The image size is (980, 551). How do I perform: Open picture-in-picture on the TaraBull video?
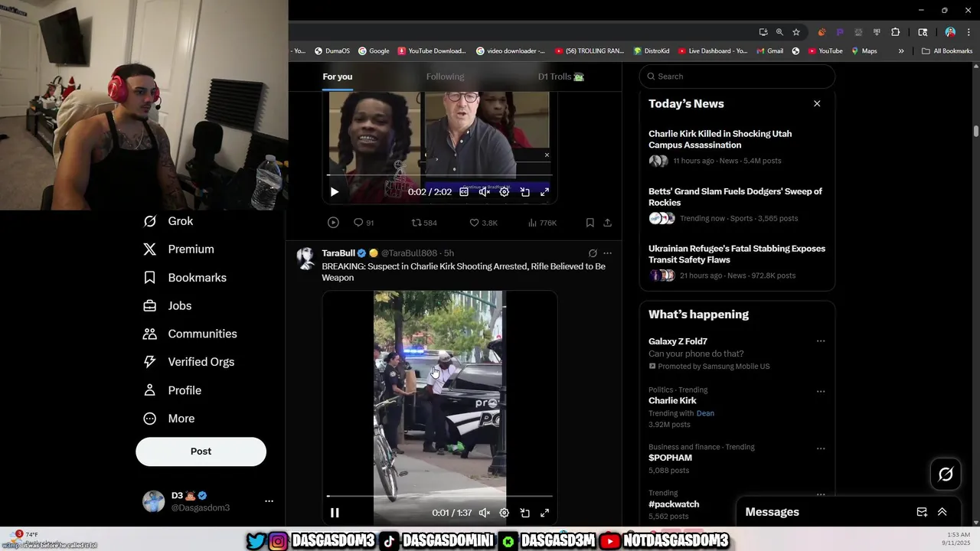(525, 513)
